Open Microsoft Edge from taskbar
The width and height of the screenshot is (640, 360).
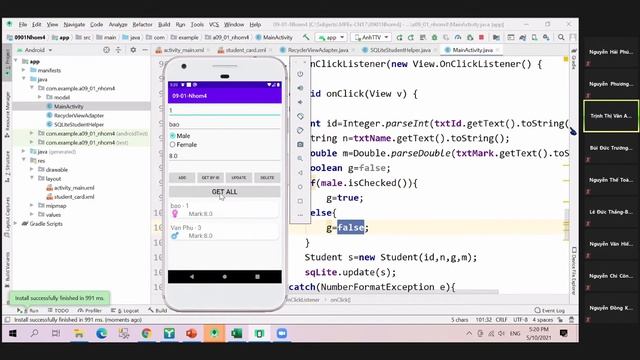[x=101, y=333]
